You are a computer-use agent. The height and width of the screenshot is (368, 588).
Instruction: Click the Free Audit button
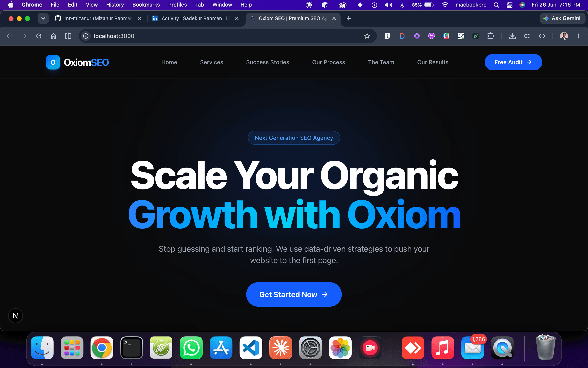[513, 62]
